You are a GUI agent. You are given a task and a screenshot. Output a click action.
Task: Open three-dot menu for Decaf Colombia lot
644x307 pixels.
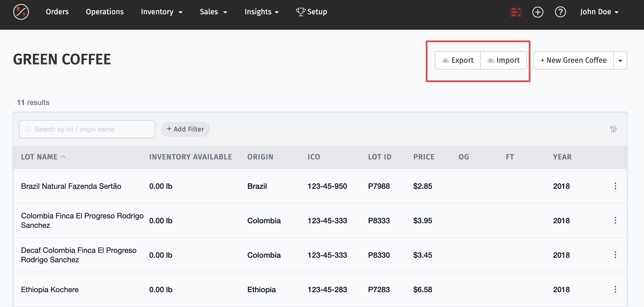[x=615, y=255]
